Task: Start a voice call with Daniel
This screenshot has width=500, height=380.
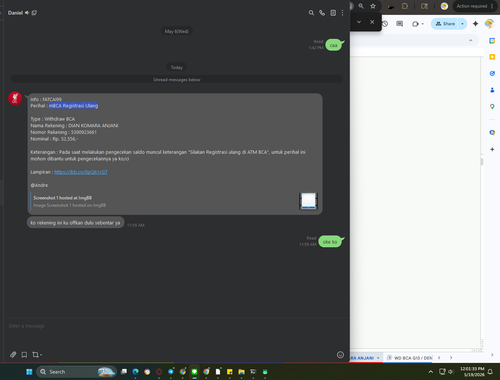Action: tap(322, 13)
